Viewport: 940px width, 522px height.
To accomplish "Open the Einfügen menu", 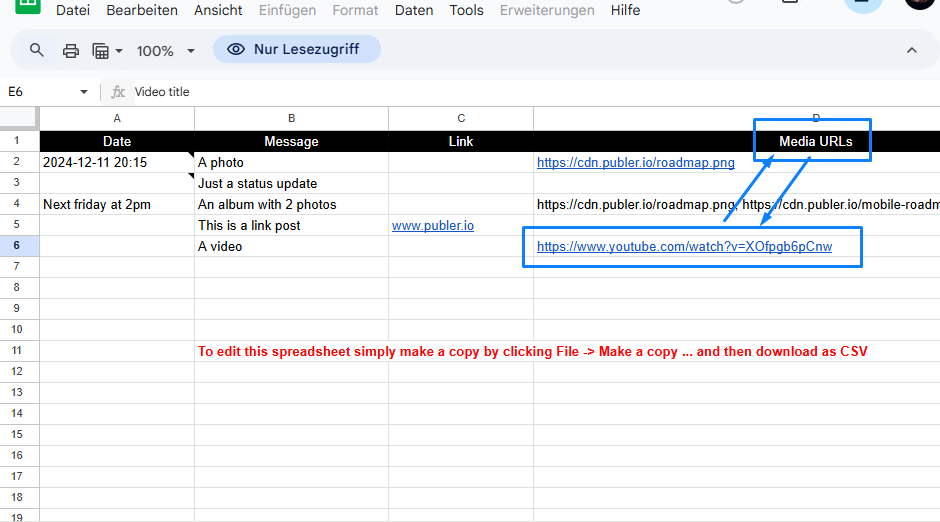I will point(287,10).
